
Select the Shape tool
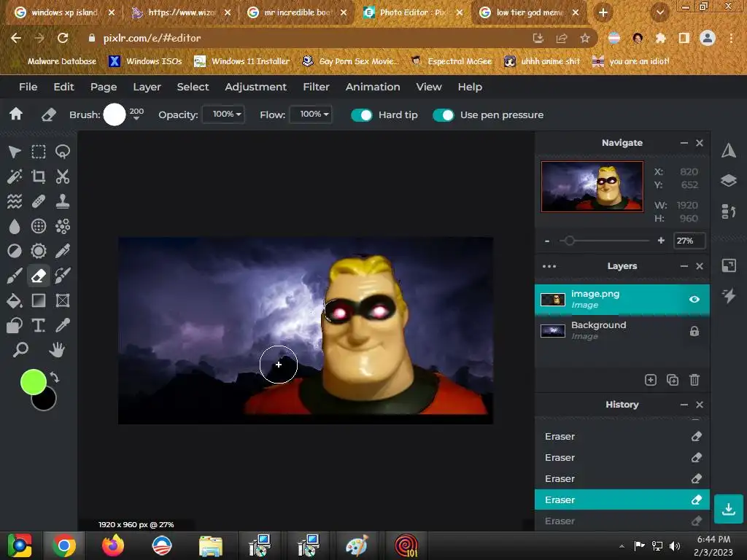[15, 325]
